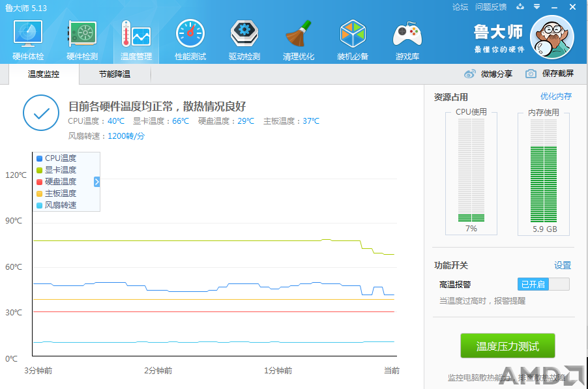The image size is (588, 389).
Task: Toggle 硬盘温度 legend swatch
Action: [39, 182]
